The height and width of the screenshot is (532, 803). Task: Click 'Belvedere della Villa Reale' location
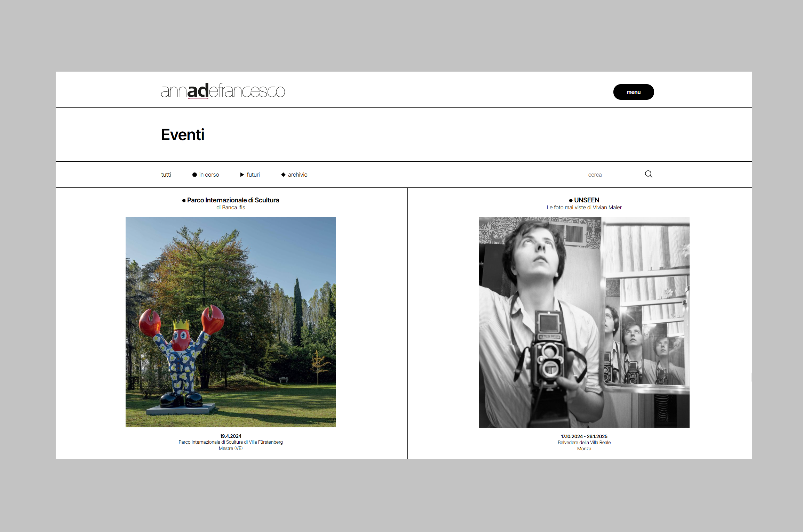(x=584, y=443)
